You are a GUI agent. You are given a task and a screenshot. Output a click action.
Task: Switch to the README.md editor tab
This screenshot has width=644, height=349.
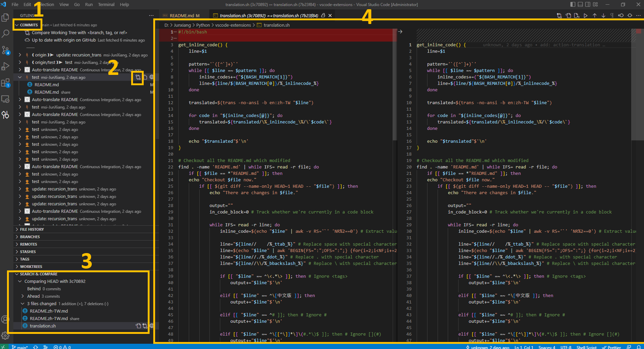pyautogui.click(x=182, y=15)
